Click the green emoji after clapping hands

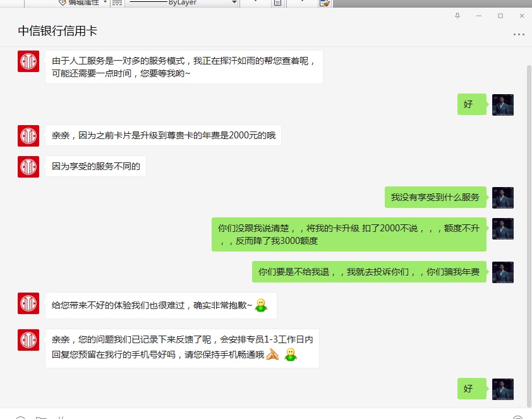click(291, 355)
